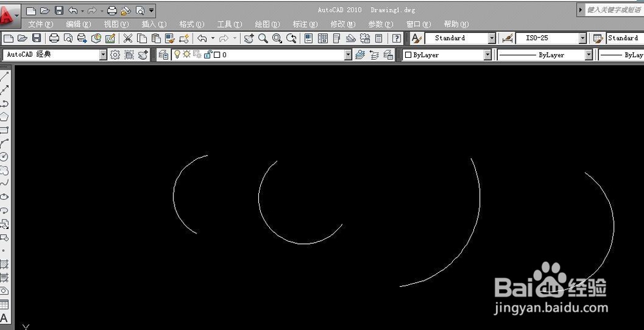644x330 pixels.
Task: Select the Line tool in draw toolbar
Action: [4, 77]
